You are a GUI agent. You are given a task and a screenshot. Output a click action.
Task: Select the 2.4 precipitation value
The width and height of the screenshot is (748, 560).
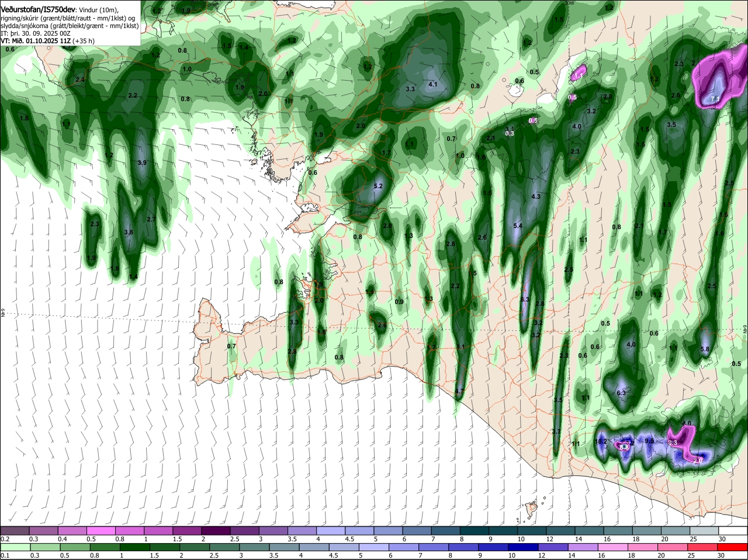pos(80,79)
